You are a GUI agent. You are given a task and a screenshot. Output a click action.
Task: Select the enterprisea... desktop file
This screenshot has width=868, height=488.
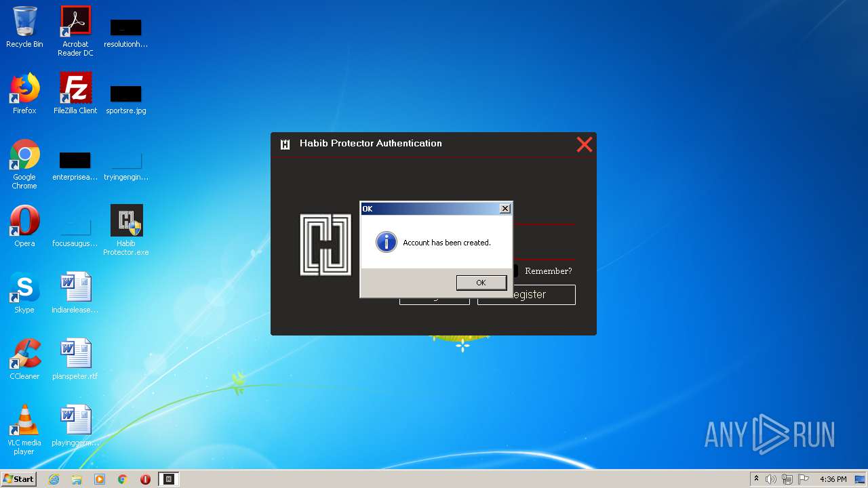pos(75,167)
